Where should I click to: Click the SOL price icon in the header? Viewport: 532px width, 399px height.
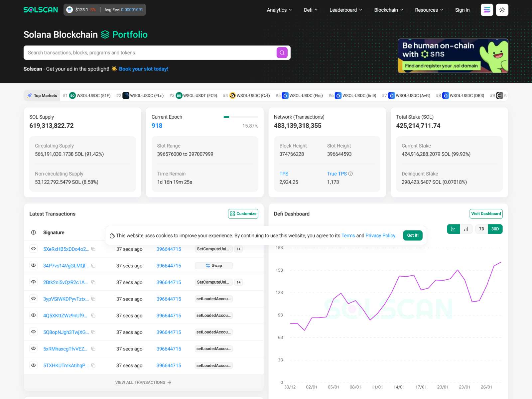(x=69, y=10)
